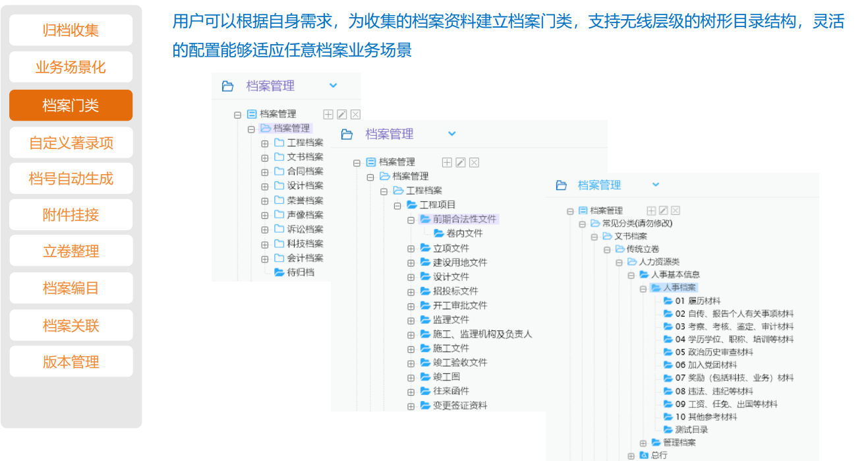Expand the 管理档案 folder node
The height and width of the screenshot is (461, 868).
point(643,443)
